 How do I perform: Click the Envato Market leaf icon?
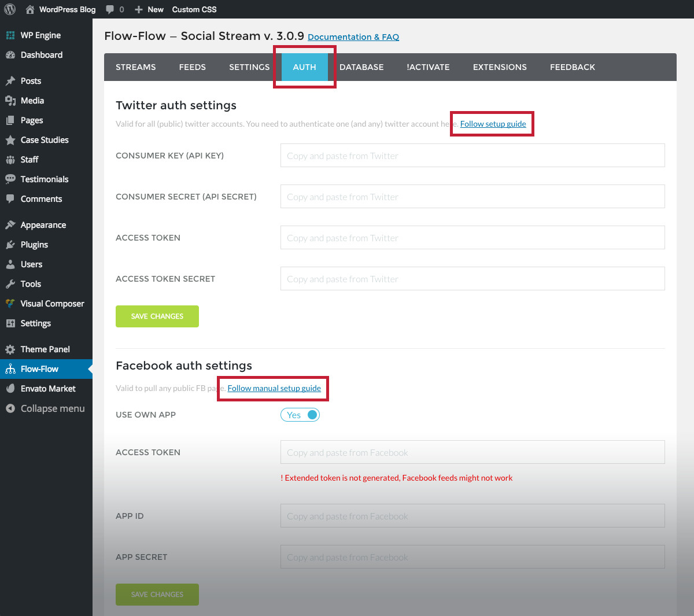pyautogui.click(x=10, y=389)
